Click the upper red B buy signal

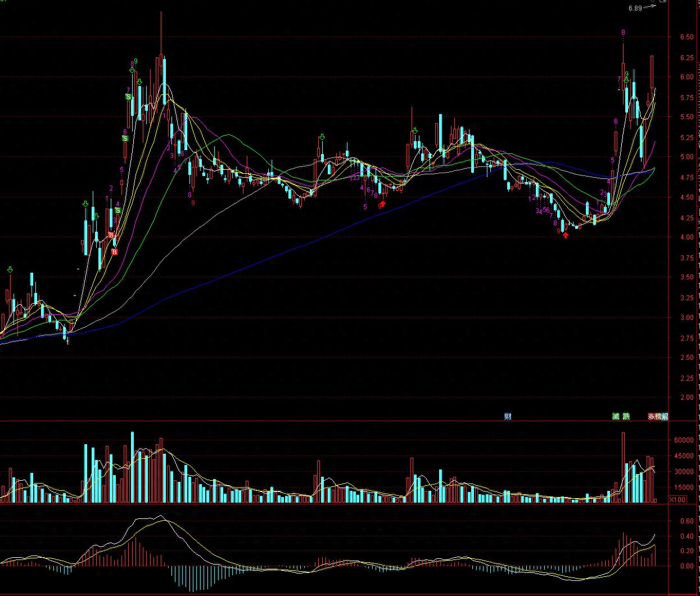111,235
